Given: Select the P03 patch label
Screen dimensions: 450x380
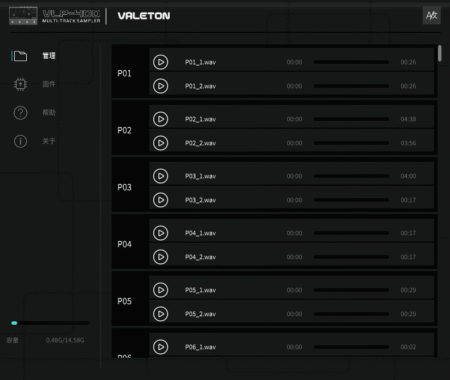Looking at the screenshot, I should [x=124, y=188].
